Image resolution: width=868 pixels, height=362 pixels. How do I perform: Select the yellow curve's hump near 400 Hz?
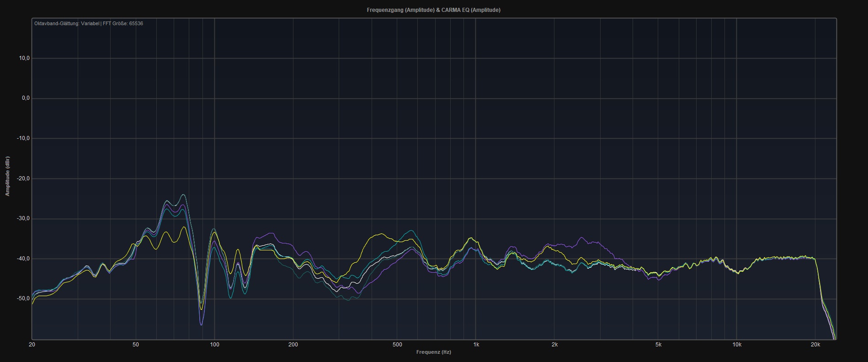point(380,234)
